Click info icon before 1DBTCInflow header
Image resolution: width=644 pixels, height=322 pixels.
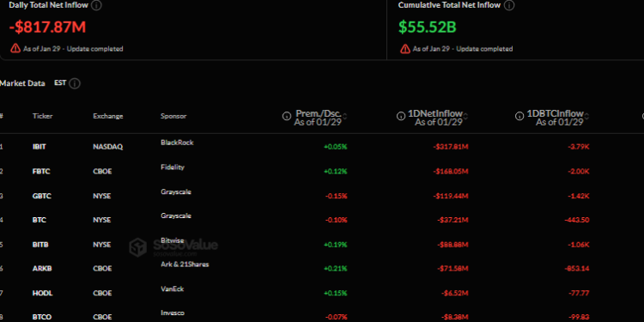(x=519, y=116)
